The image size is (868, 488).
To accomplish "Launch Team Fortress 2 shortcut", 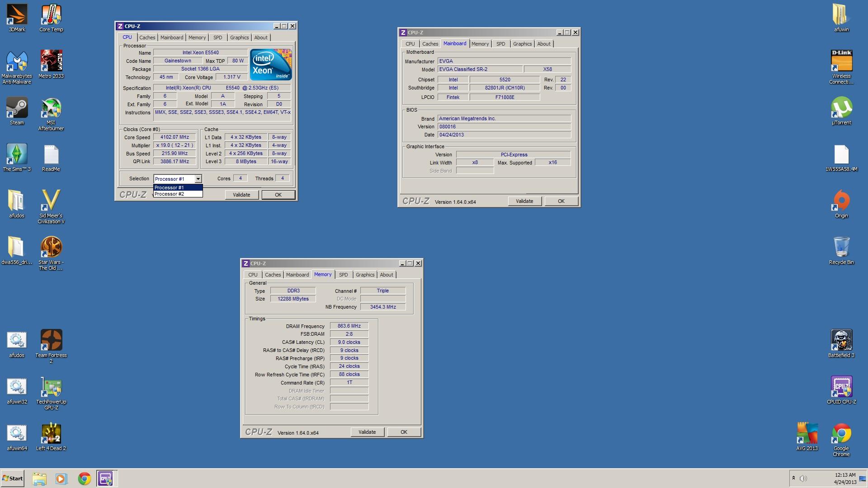I will coord(51,346).
